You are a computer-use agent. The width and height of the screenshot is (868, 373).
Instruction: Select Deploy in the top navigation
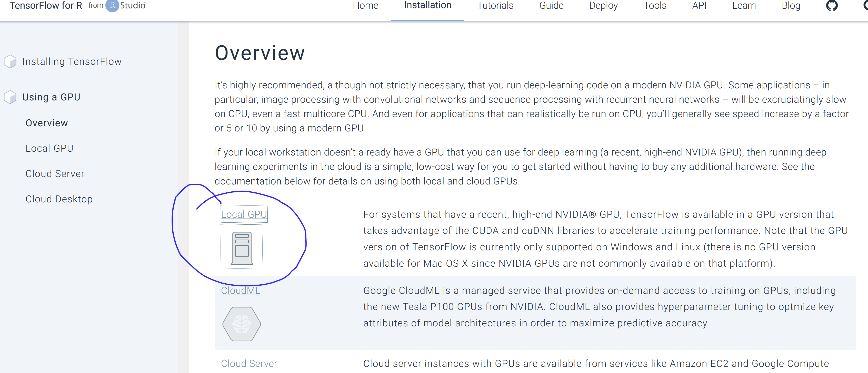click(x=603, y=5)
